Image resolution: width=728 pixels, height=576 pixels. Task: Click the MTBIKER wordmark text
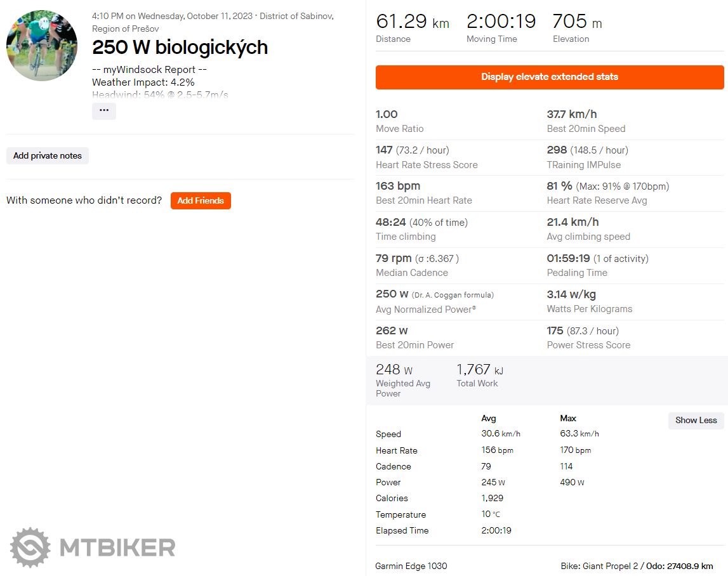point(117,547)
